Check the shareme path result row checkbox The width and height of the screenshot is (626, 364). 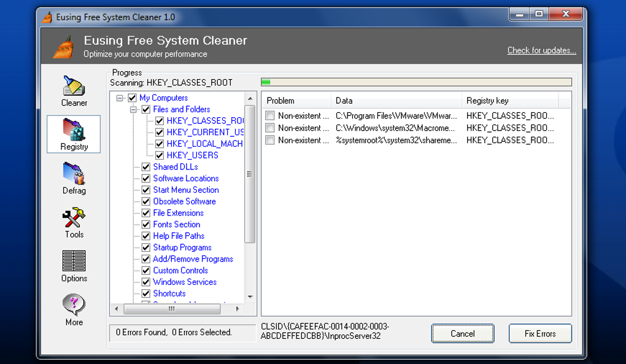[x=270, y=140]
